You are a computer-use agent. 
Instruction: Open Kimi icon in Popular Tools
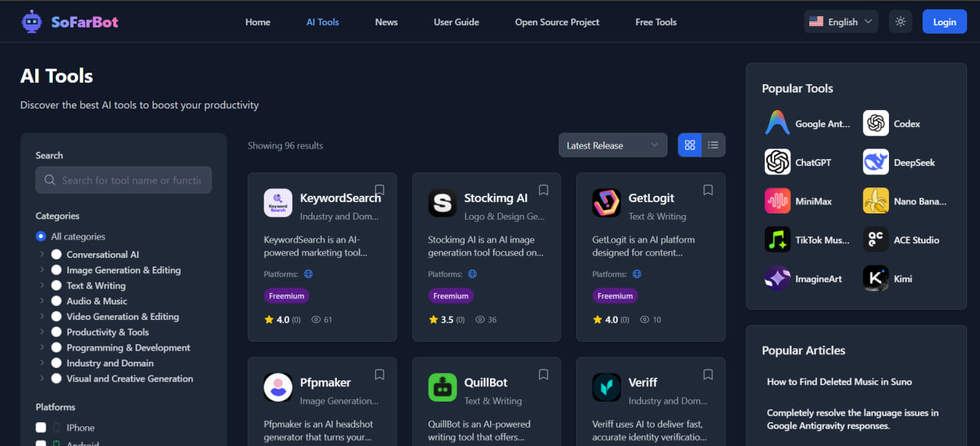coord(876,278)
